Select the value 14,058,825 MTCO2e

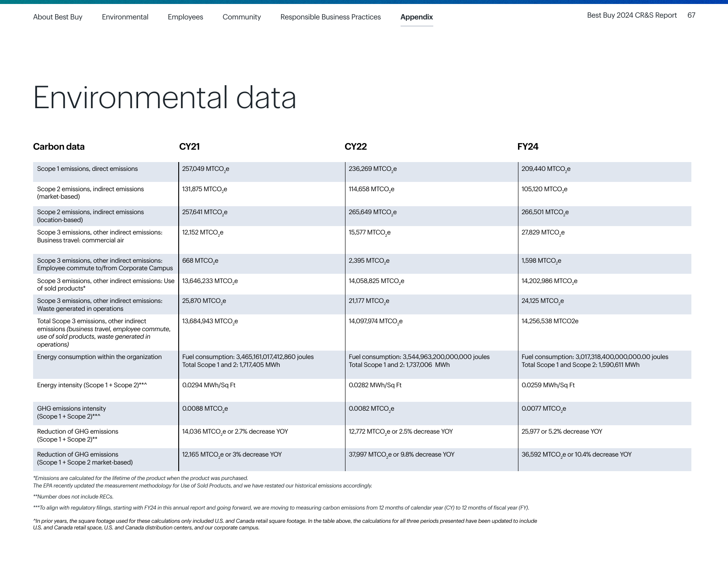click(376, 281)
